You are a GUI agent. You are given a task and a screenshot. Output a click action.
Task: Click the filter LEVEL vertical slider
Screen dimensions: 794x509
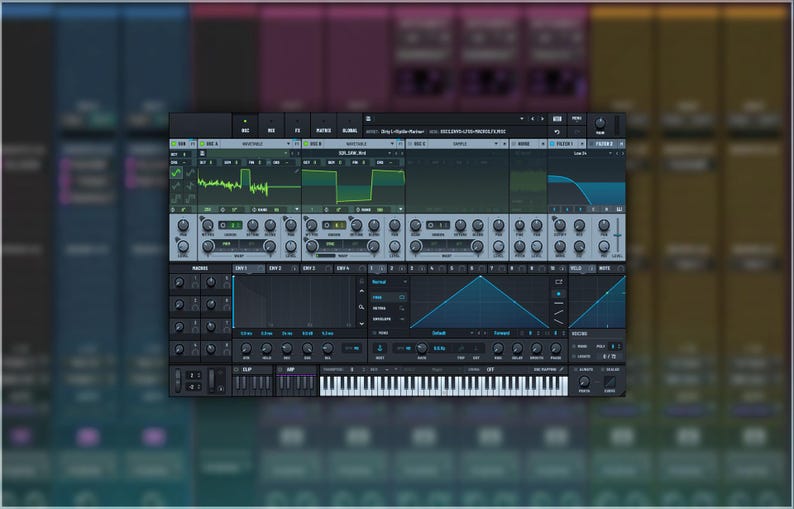[x=618, y=236]
